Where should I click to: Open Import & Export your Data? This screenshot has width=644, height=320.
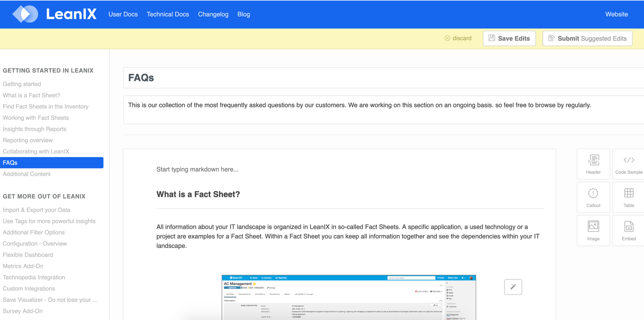click(36, 210)
